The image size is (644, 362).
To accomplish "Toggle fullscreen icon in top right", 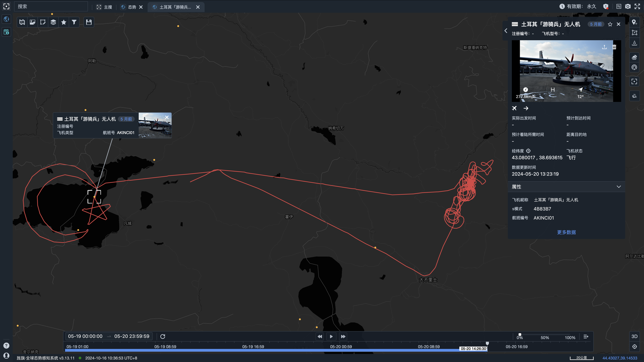I will pyautogui.click(x=637, y=7).
